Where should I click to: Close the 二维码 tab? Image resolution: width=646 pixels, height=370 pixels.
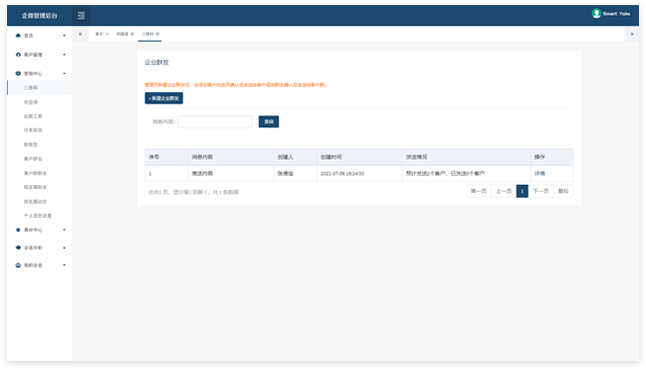157,34
